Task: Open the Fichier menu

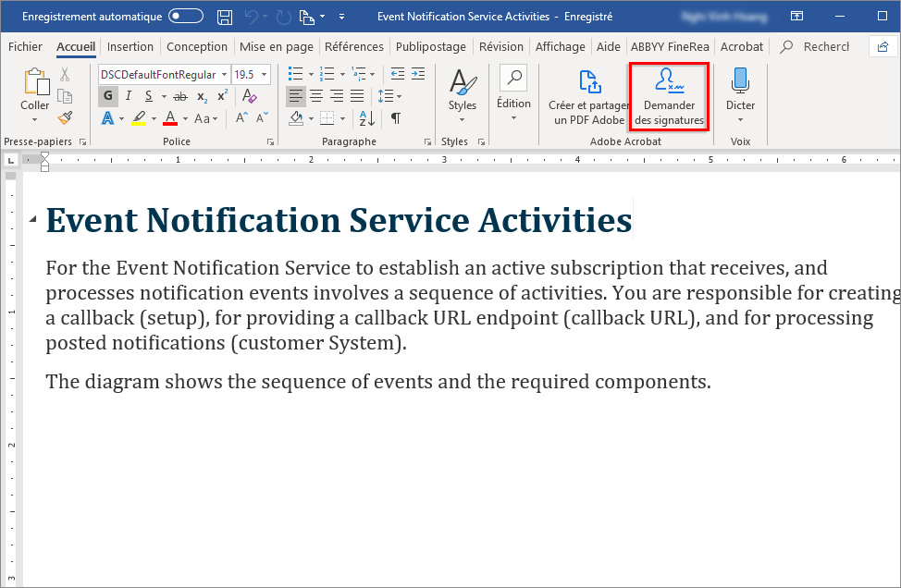Action: coord(25,46)
